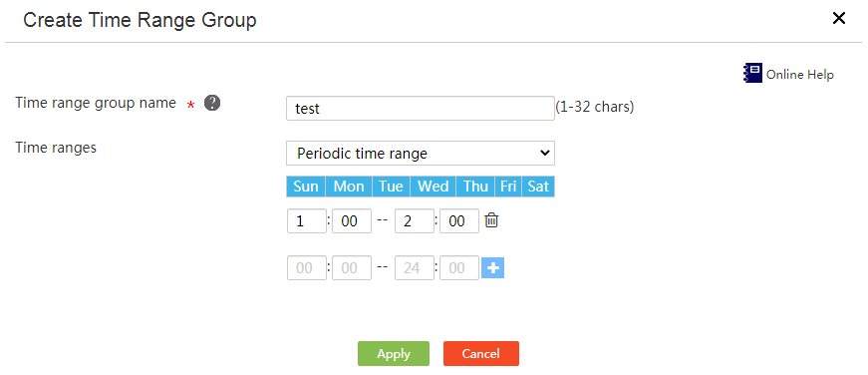Toggle Sat day selection

coord(538,187)
